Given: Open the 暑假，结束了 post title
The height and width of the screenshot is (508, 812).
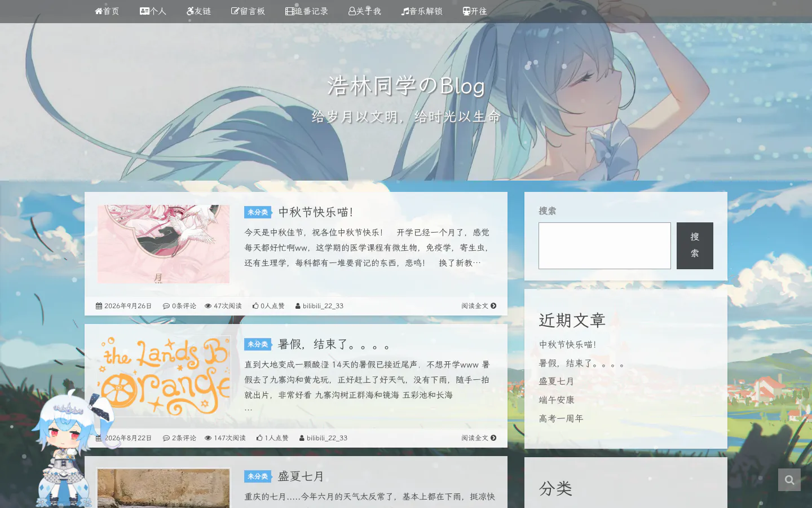Looking at the screenshot, I should 334,344.
